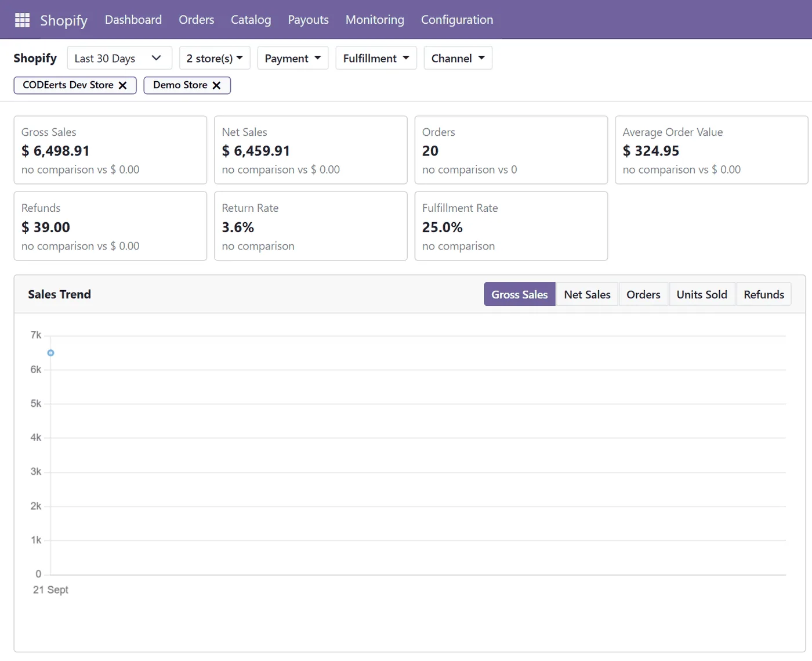
Task: Navigate to Payouts menu
Action: click(x=308, y=20)
